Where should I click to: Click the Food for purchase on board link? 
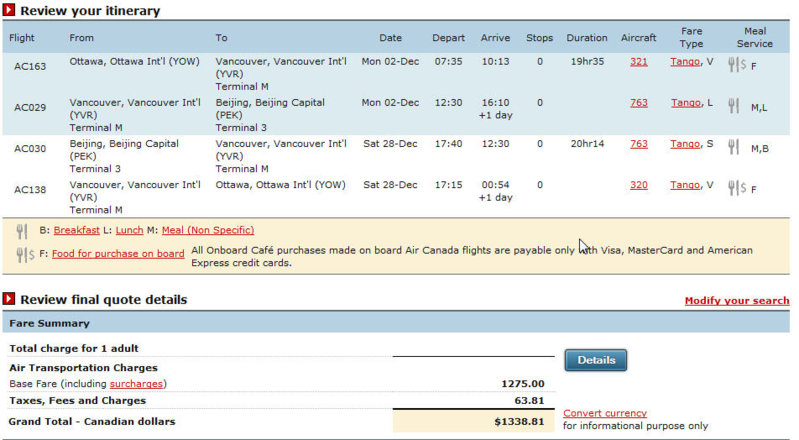point(118,254)
